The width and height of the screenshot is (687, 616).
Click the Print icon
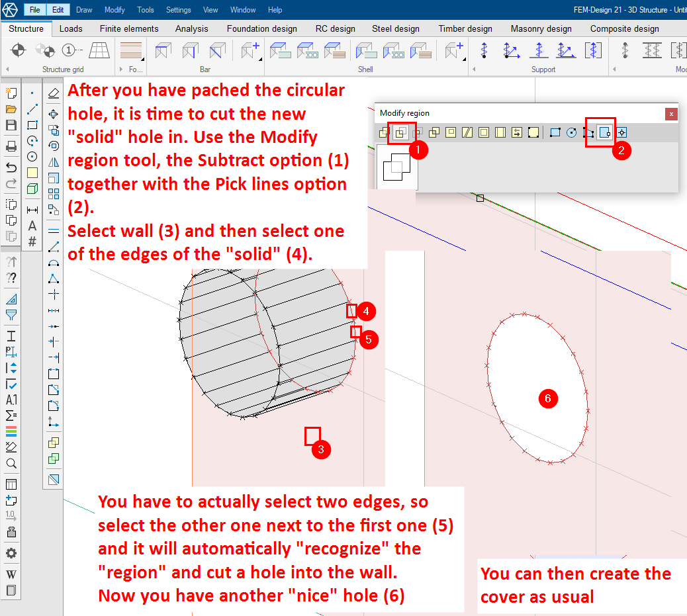click(x=11, y=146)
